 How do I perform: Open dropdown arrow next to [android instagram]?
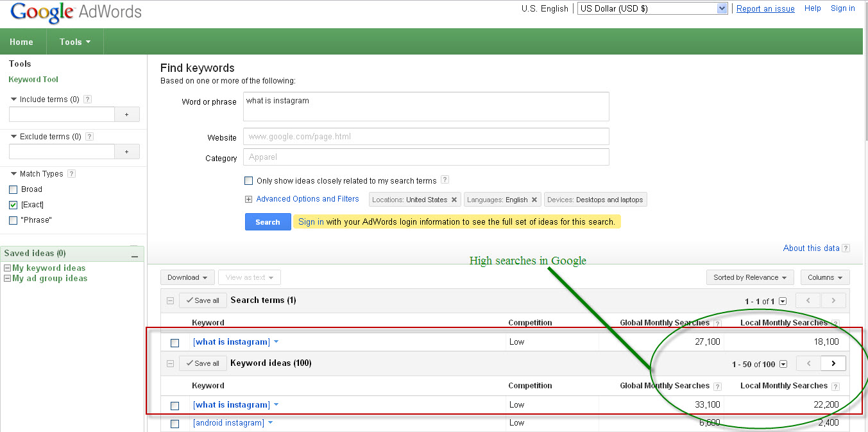click(270, 423)
